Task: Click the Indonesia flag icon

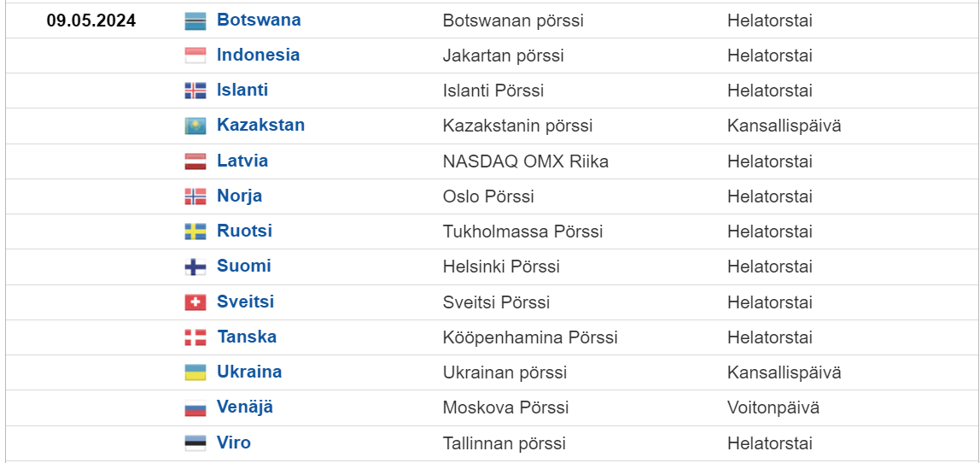Action: point(195,56)
